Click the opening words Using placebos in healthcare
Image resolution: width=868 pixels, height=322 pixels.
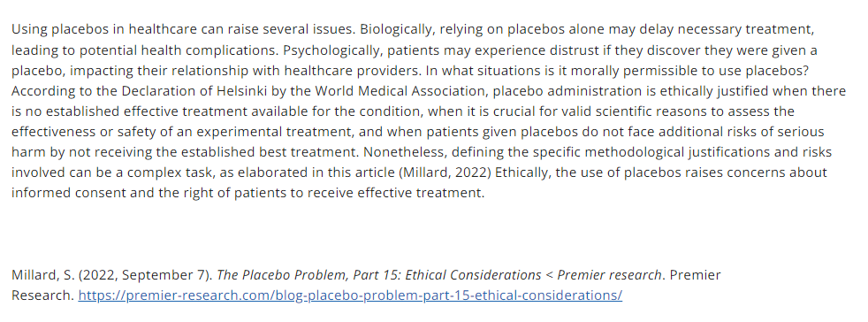[104, 29]
